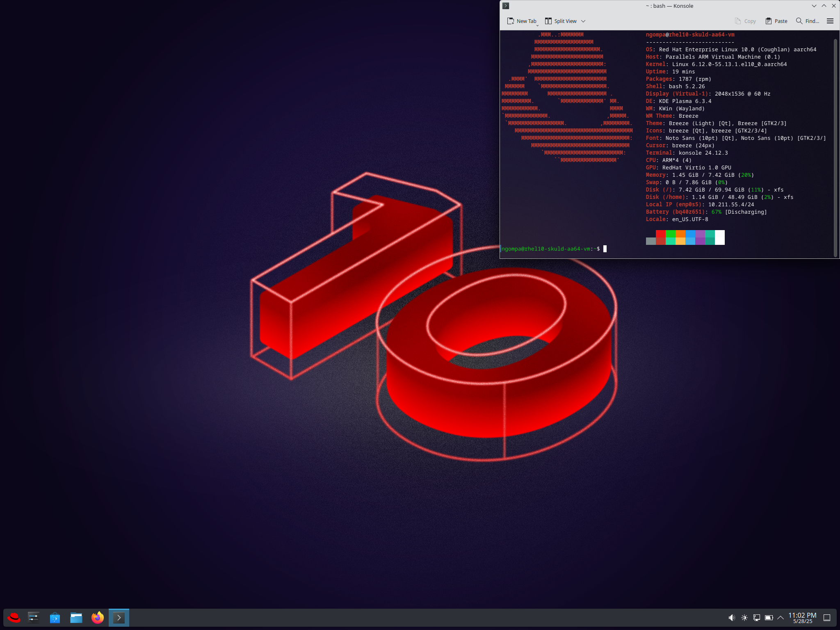Click the bright red color block
This screenshot has width=840, height=630.
[x=661, y=234]
